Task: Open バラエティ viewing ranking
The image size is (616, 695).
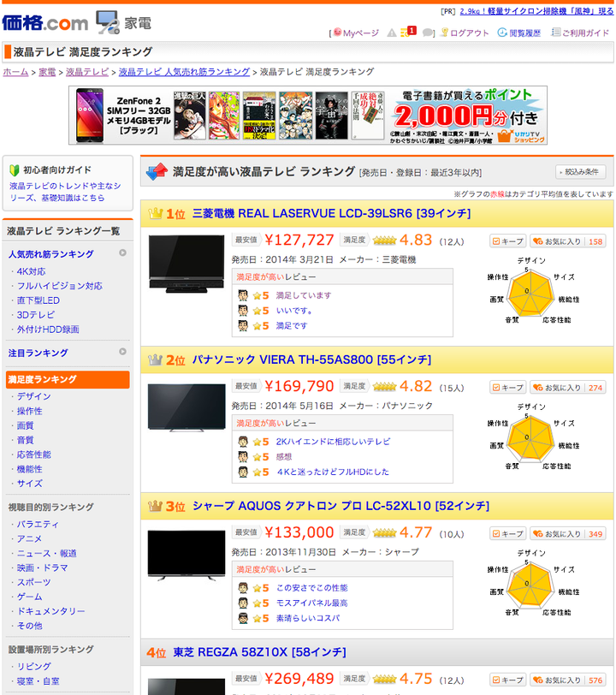Action: pos(38,525)
